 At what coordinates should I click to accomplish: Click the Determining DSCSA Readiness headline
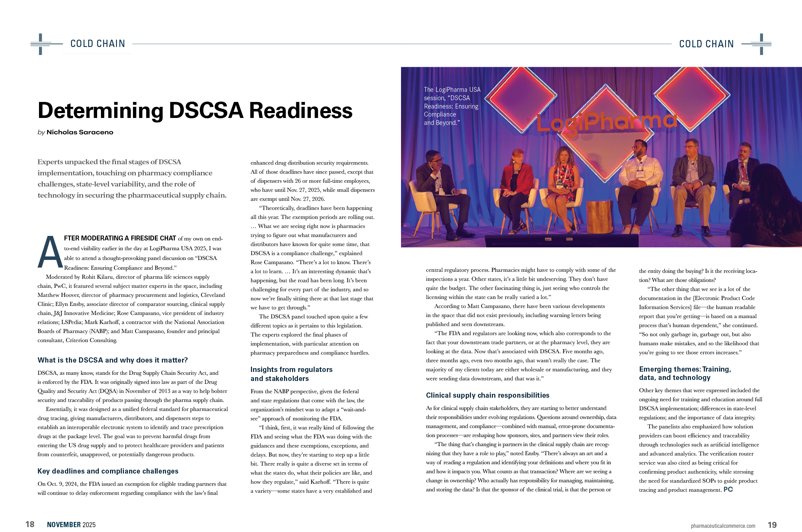pyautogui.click(x=195, y=111)
